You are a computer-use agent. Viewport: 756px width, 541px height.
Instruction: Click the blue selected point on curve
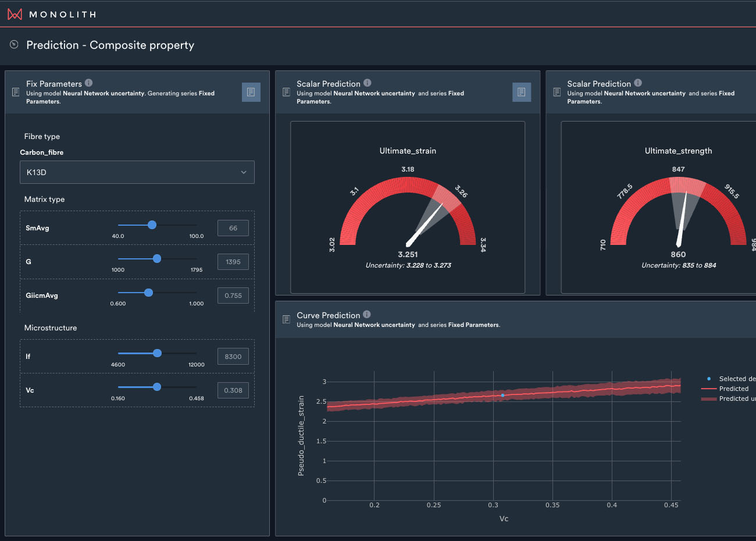point(502,396)
